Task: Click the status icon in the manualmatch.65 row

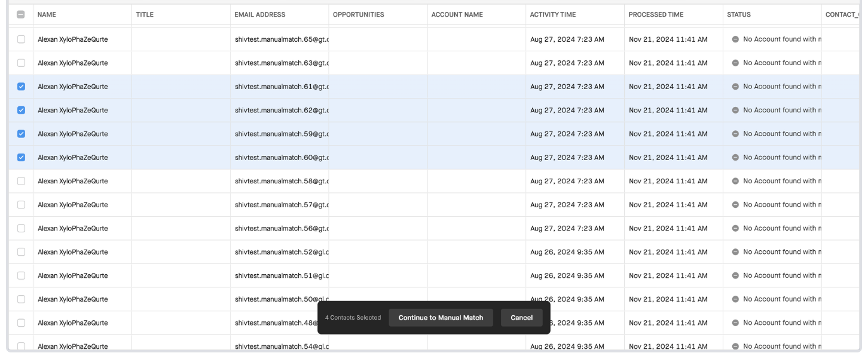Action: click(735, 39)
